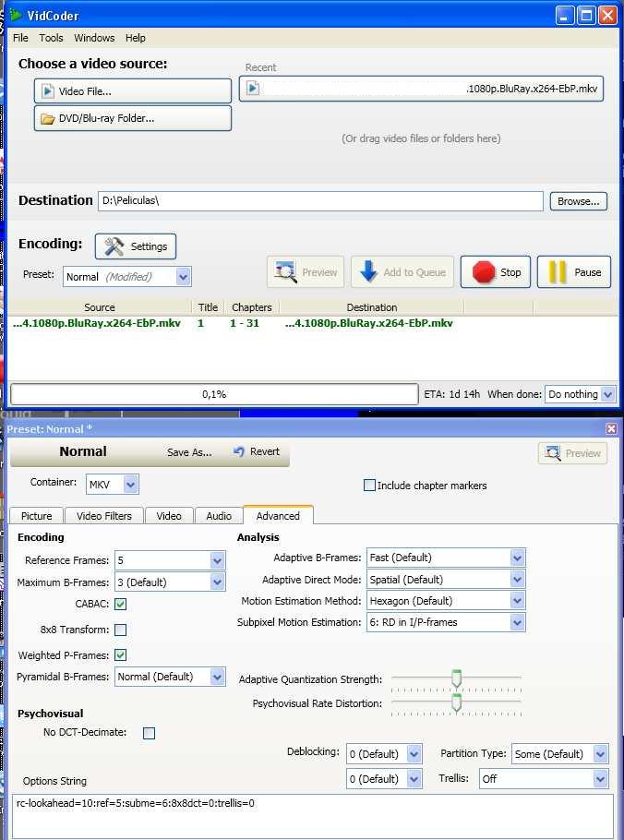Open the Windows menu
Screen dimensions: 624x840
point(94,38)
